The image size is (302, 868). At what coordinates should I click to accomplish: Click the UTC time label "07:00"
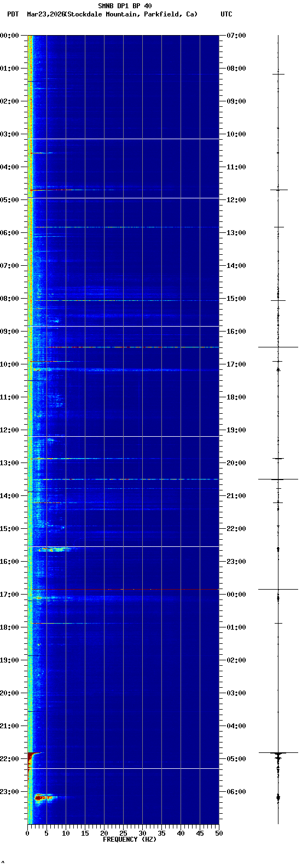[236, 36]
